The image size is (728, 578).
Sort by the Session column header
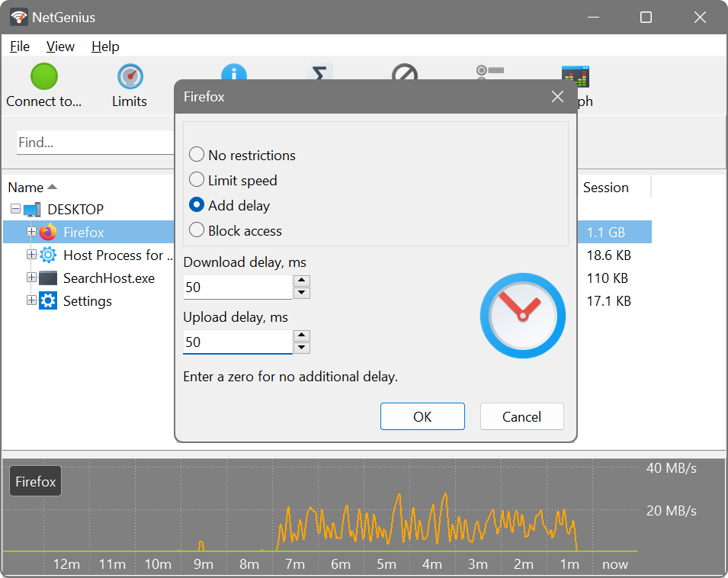(x=605, y=188)
